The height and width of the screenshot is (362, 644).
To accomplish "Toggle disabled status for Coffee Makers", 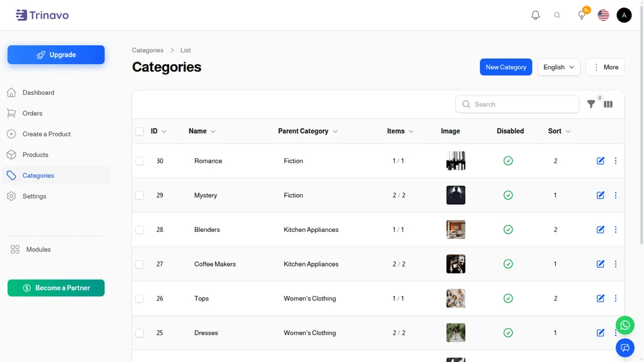I will click(508, 264).
